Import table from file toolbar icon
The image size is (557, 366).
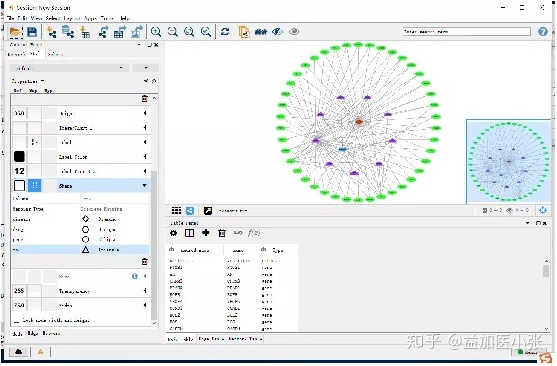[85, 32]
